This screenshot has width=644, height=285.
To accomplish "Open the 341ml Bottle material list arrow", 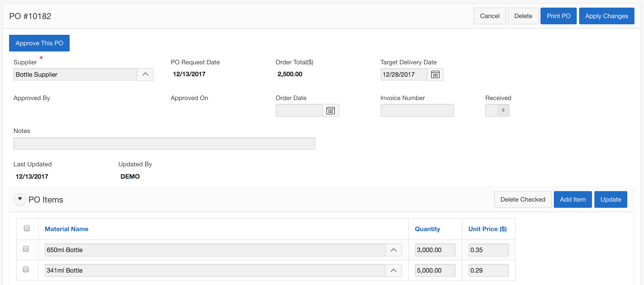I will pos(393,270).
